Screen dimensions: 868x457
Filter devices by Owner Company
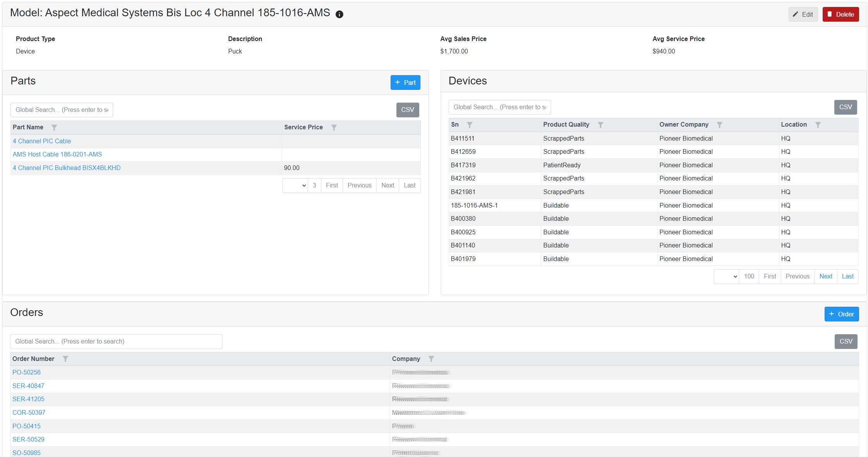tap(720, 125)
